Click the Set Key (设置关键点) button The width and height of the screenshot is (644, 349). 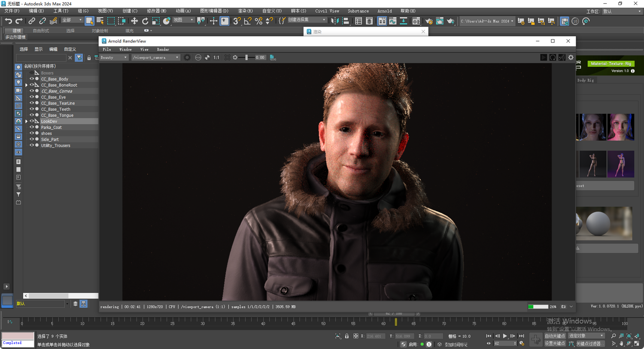[555, 343]
